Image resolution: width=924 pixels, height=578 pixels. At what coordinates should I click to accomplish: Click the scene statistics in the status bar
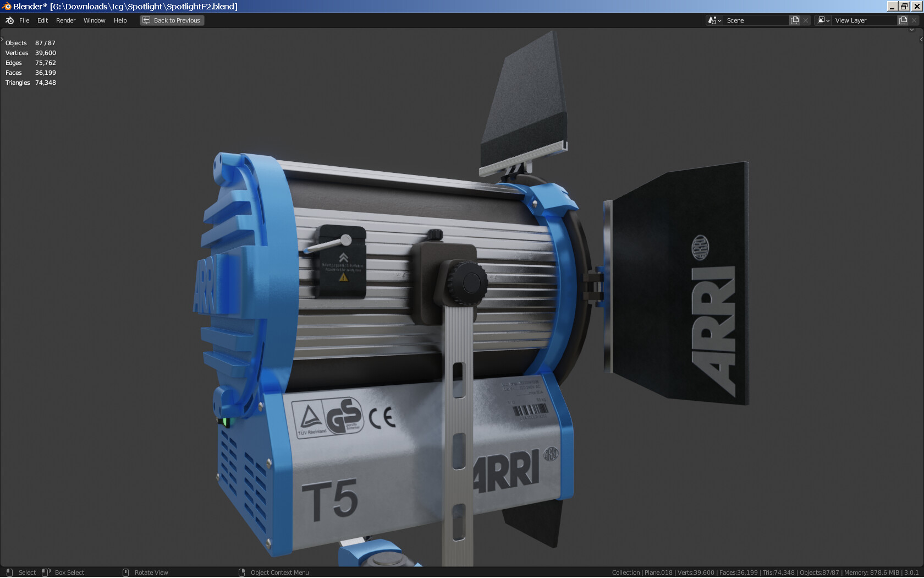pos(765,572)
